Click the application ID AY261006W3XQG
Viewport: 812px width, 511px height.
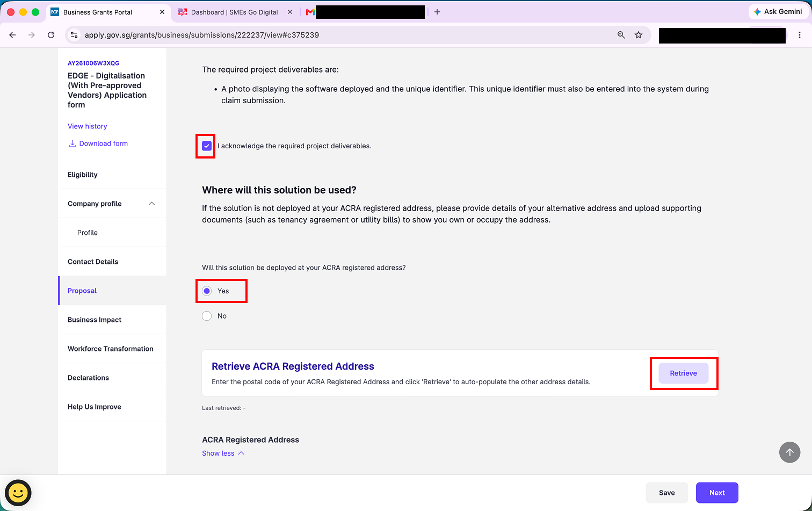(x=93, y=63)
